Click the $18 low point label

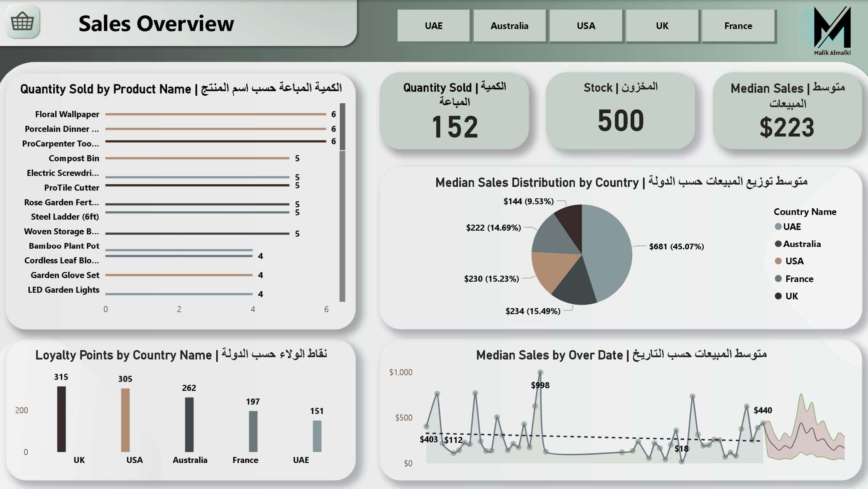coord(681,449)
